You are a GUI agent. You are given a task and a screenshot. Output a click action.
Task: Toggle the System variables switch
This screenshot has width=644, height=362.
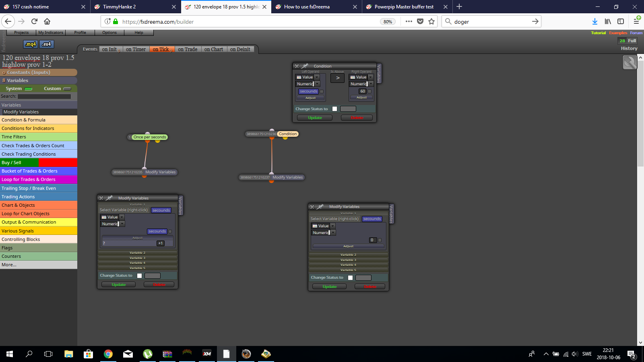29,88
